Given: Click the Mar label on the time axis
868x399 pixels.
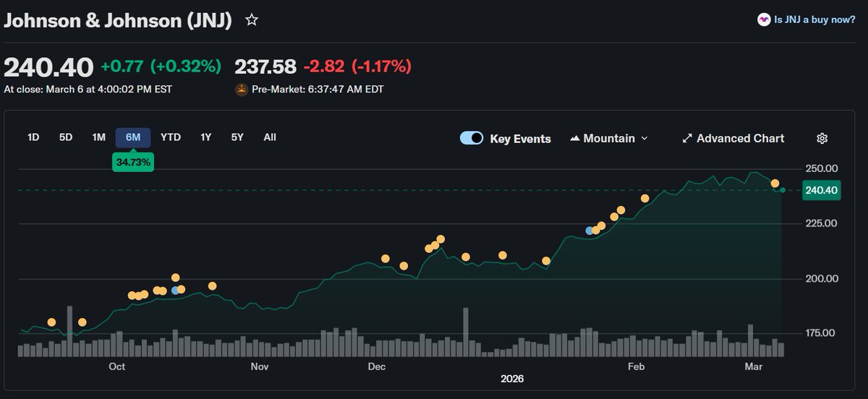Looking at the screenshot, I should tap(753, 367).
